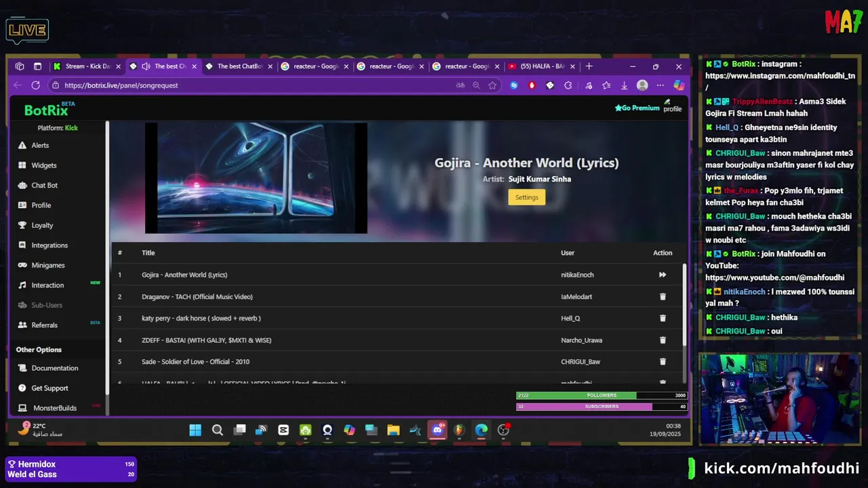868x488 pixels.
Task: Click the left sidebar scrollbar
Action: [107, 258]
